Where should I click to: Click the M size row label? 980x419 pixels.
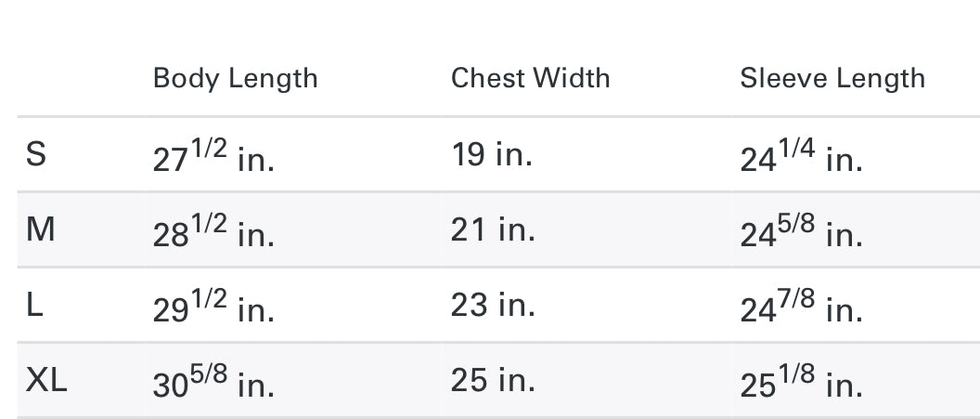[x=40, y=229]
